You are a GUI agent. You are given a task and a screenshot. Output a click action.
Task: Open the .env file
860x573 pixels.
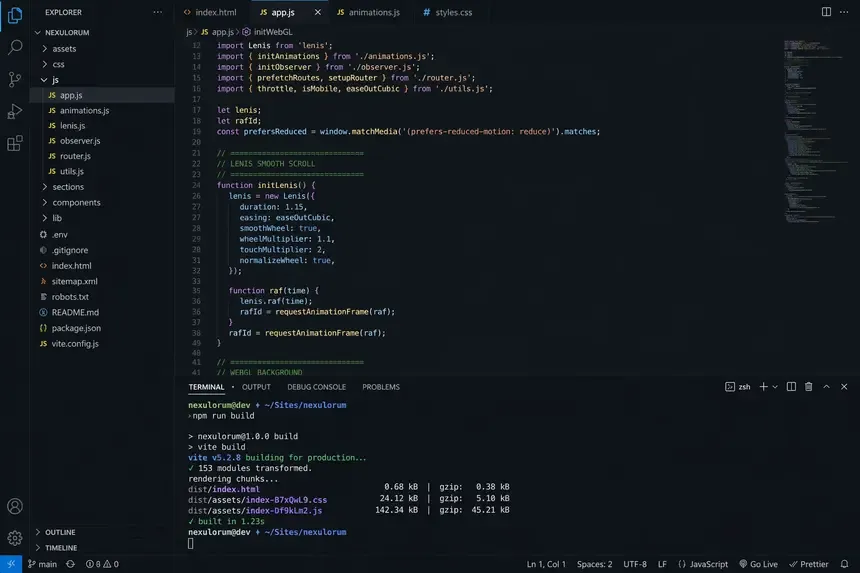coord(103,234)
